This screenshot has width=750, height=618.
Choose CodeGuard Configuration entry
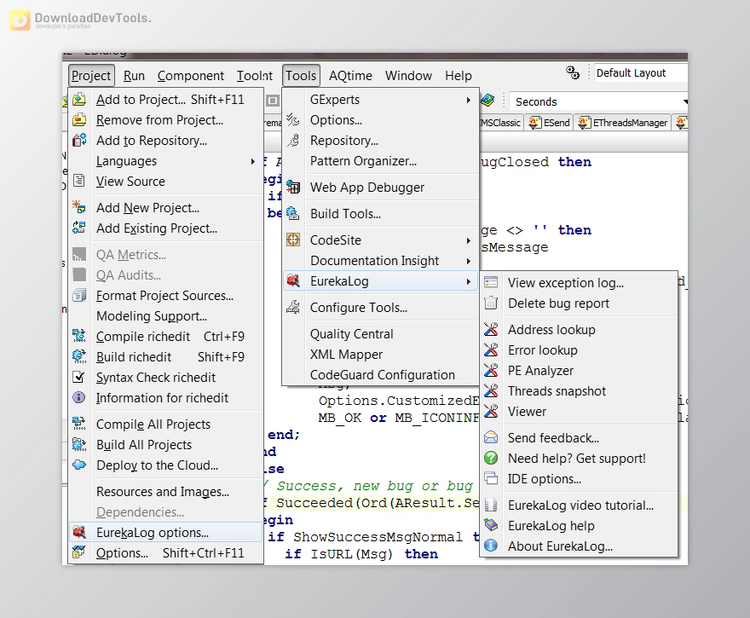[x=381, y=375]
